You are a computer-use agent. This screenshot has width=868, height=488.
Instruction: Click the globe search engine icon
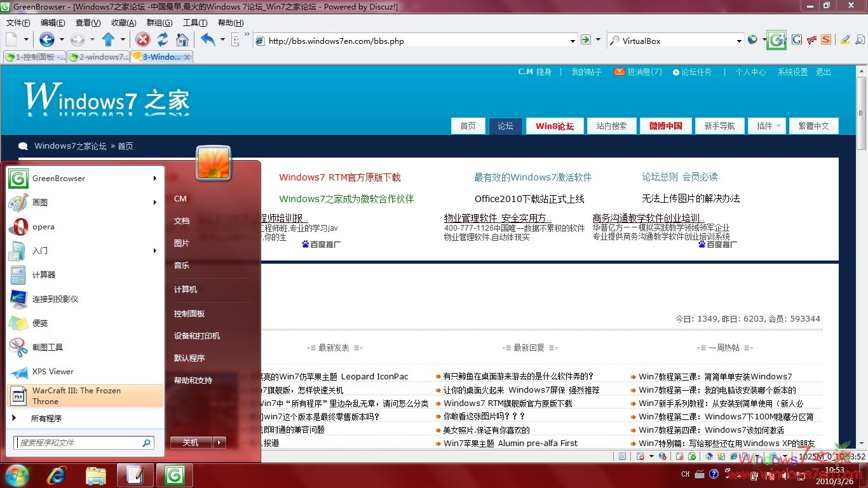tap(752, 40)
